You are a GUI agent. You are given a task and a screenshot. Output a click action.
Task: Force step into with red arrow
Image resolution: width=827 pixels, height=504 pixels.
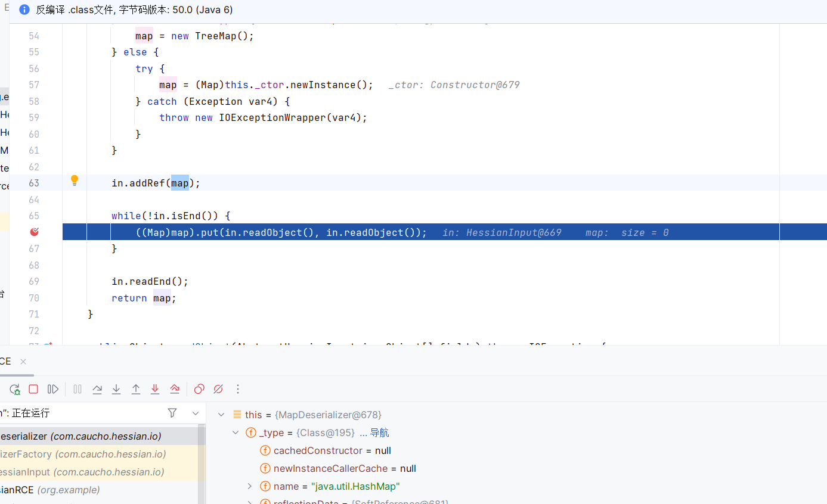point(155,389)
